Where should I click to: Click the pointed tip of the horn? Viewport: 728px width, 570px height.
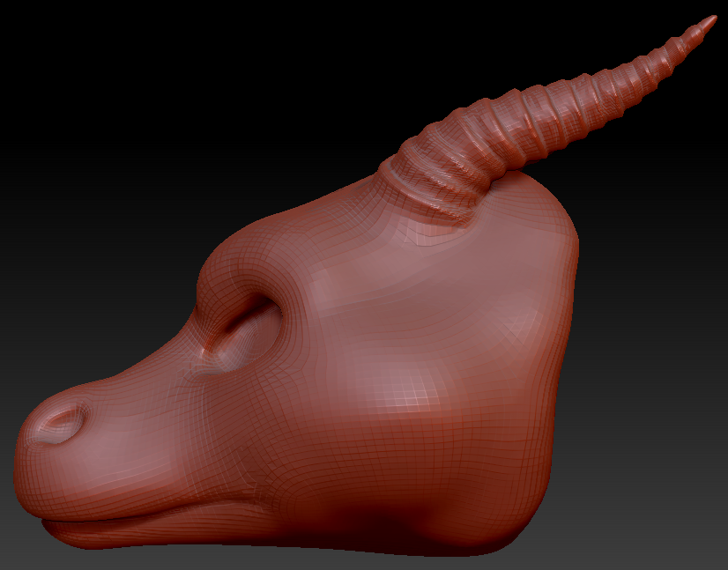tap(709, 22)
